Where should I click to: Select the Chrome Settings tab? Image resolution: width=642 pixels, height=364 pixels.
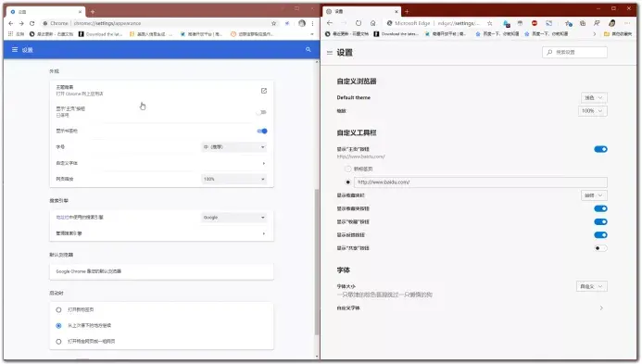[45, 12]
